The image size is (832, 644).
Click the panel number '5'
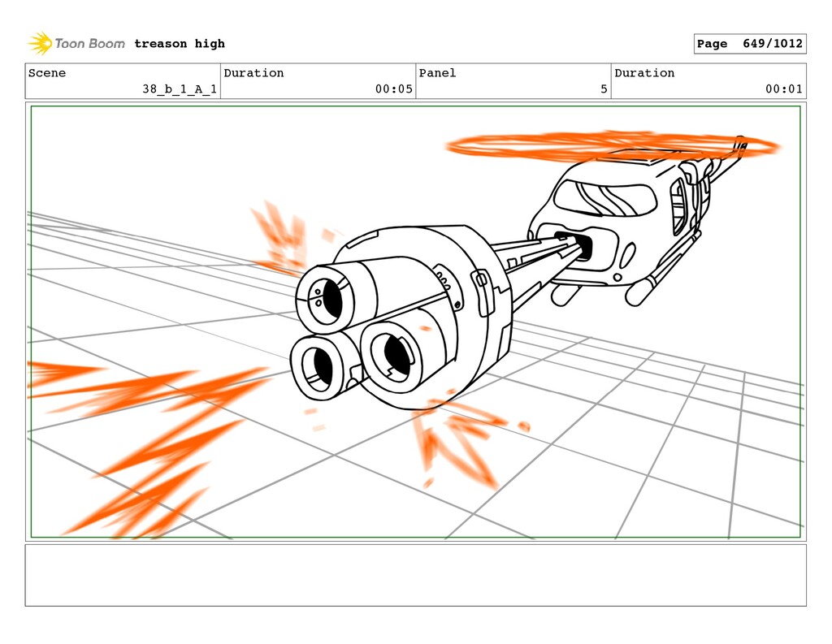pyautogui.click(x=604, y=89)
